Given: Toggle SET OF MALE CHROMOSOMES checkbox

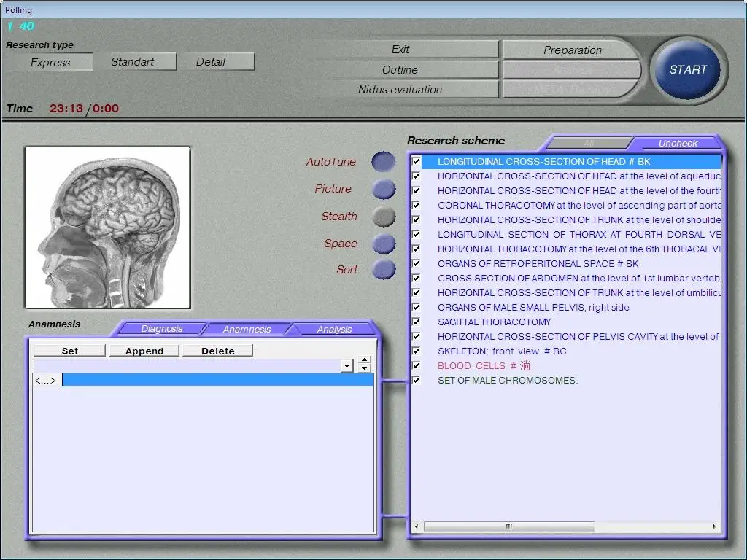Looking at the screenshot, I should pos(416,380).
